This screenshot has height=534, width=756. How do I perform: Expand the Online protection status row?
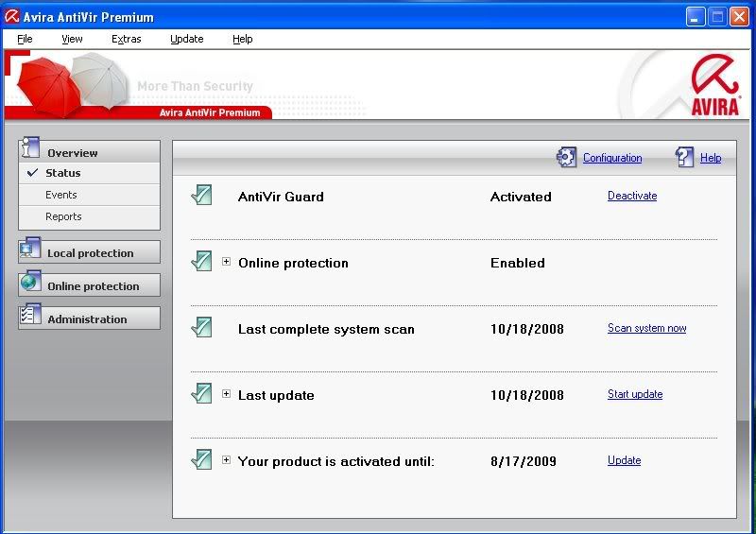[226, 262]
